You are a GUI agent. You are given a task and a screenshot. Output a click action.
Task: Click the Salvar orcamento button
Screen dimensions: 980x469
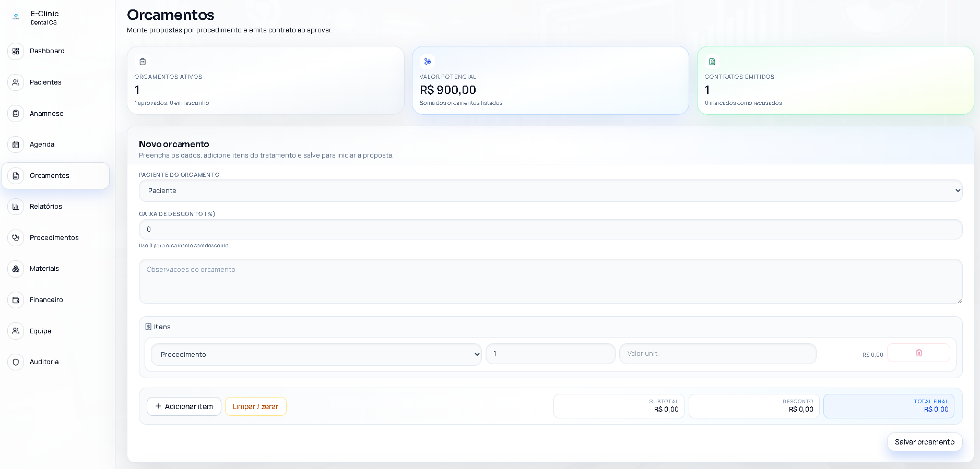(924, 442)
